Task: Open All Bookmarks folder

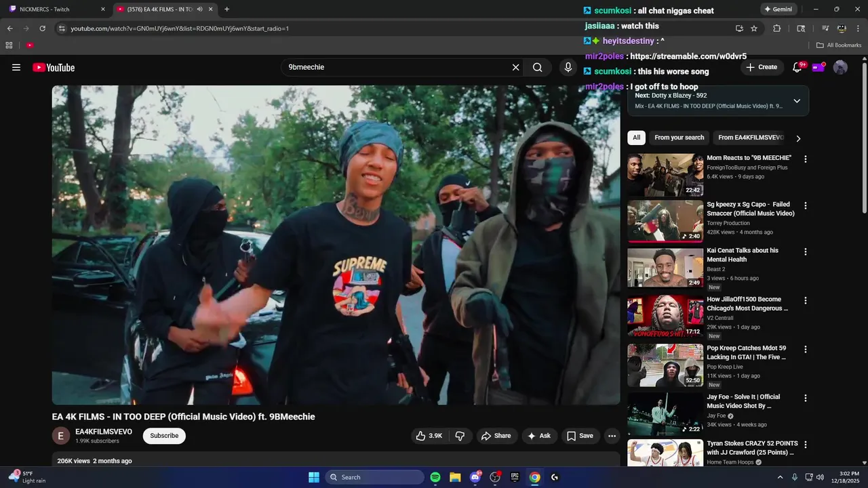Action: tap(839, 45)
